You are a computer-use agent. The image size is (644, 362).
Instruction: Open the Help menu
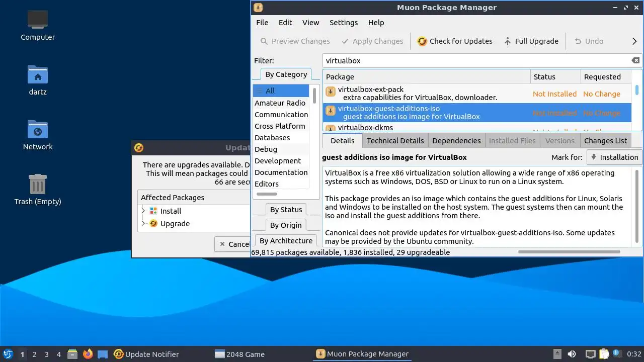click(x=376, y=23)
